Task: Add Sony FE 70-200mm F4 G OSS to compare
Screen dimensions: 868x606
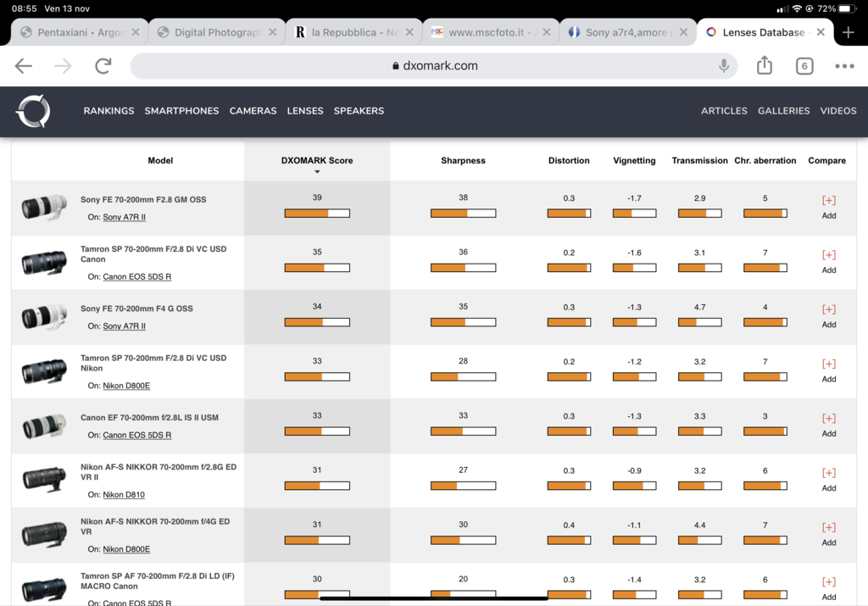Action: pos(829,315)
